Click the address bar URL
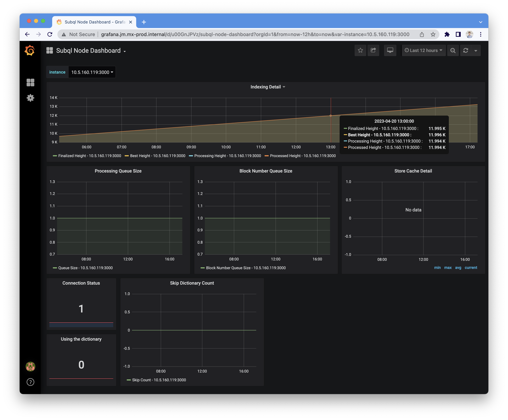The image size is (508, 420). click(255, 34)
